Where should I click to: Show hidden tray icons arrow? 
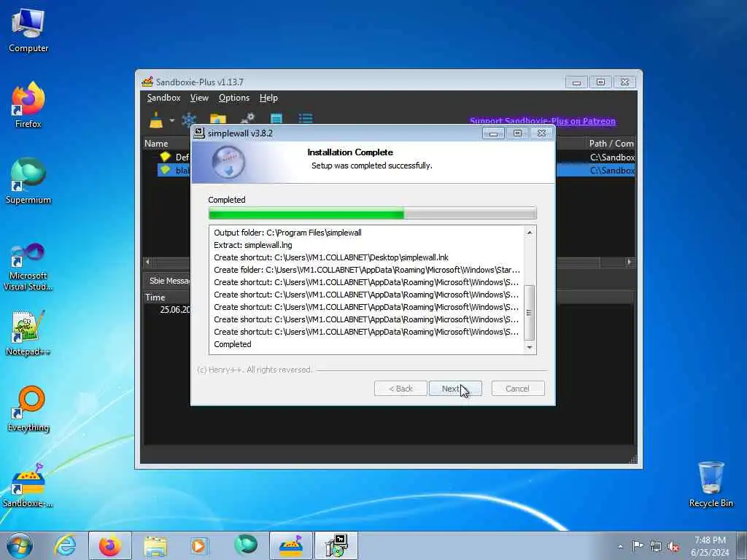click(x=620, y=546)
